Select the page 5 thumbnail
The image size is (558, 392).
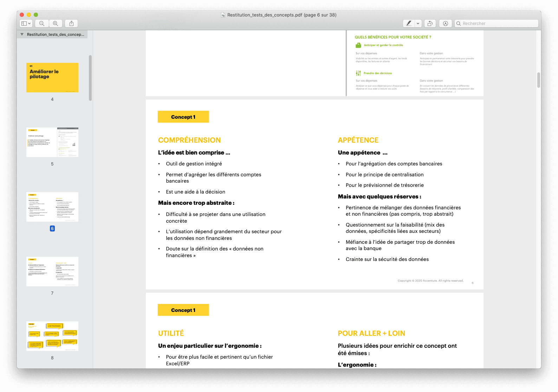point(52,142)
